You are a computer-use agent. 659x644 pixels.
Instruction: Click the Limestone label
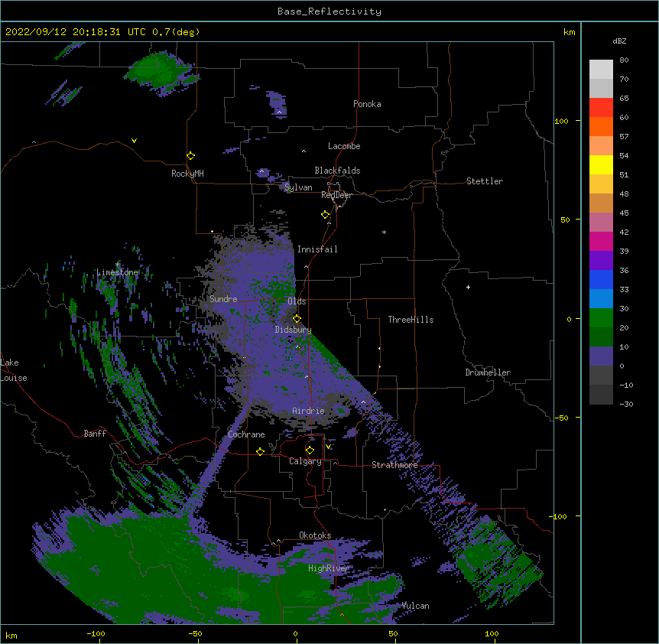[x=117, y=272]
